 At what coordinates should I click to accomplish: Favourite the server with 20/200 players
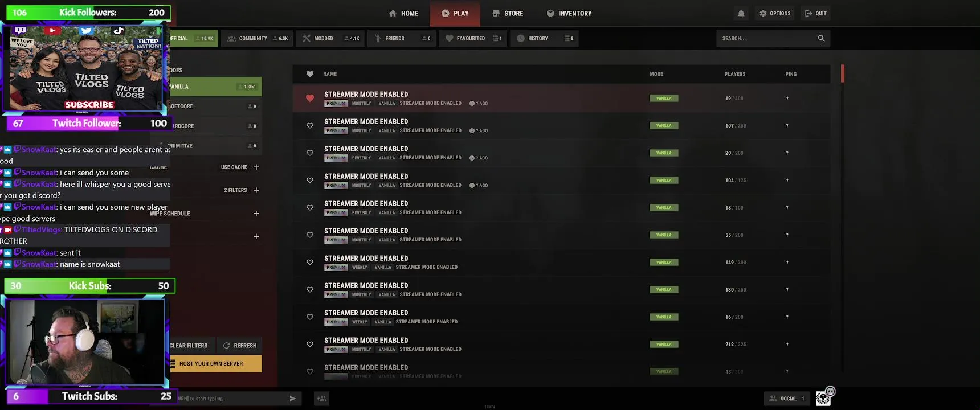[310, 153]
